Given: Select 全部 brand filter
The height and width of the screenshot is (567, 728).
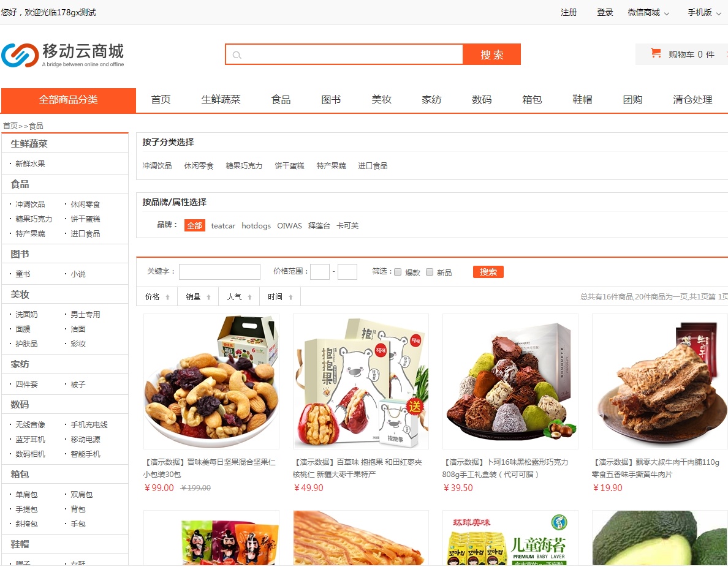Looking at the screenshot, I should click(194, 225).
